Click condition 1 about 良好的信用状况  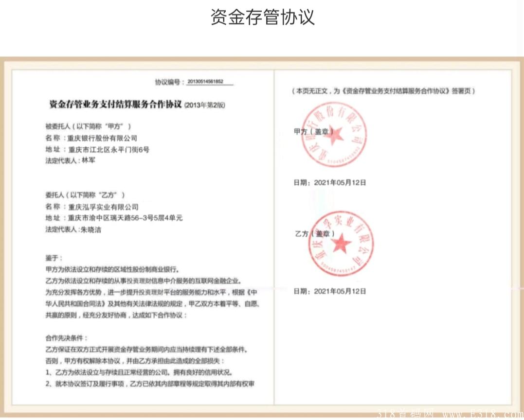(139, 372)
